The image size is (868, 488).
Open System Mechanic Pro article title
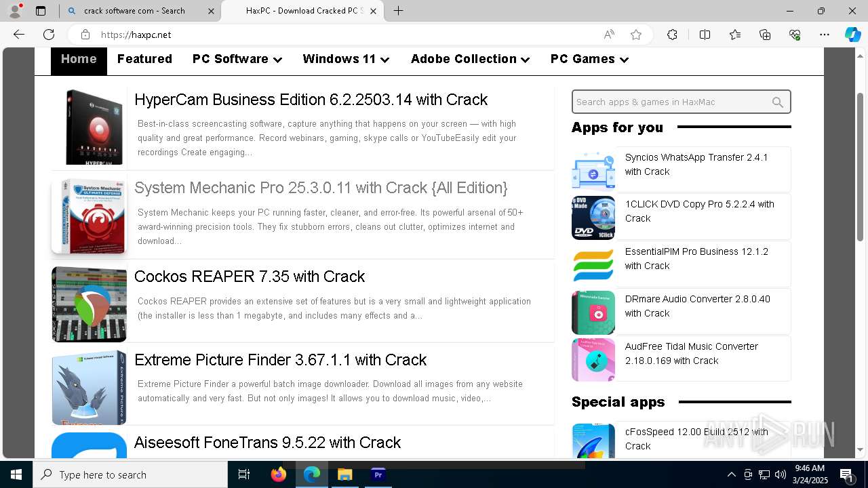[321, 188]
